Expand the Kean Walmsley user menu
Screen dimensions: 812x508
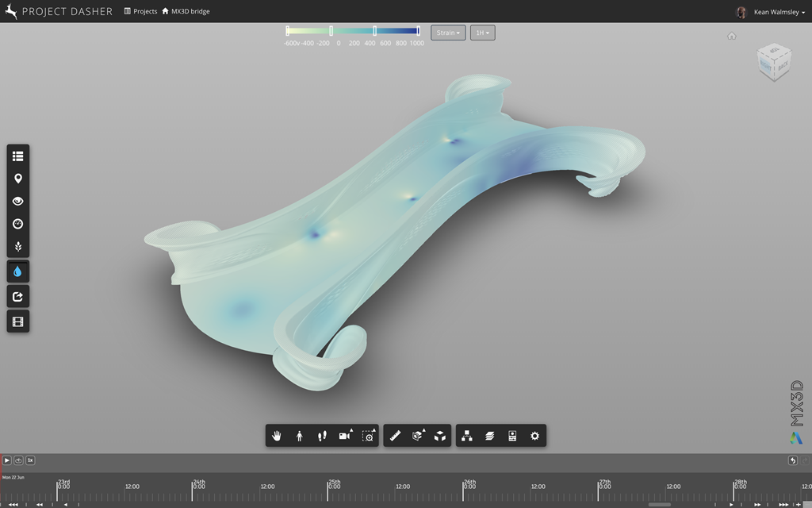[x=777, y=12]
